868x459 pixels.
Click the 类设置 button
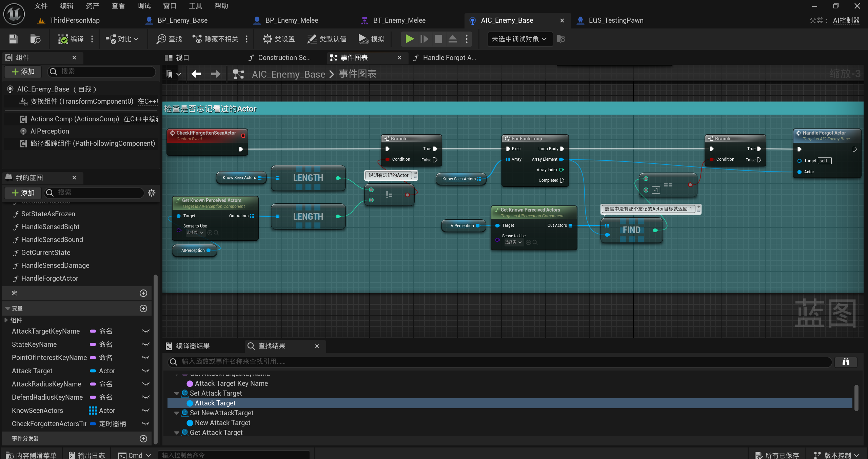(279, 39)
